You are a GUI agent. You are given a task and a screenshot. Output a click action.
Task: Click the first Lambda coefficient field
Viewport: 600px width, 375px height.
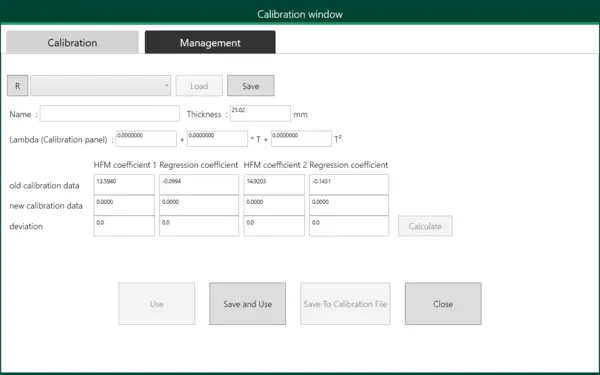[x=146, y=139]
